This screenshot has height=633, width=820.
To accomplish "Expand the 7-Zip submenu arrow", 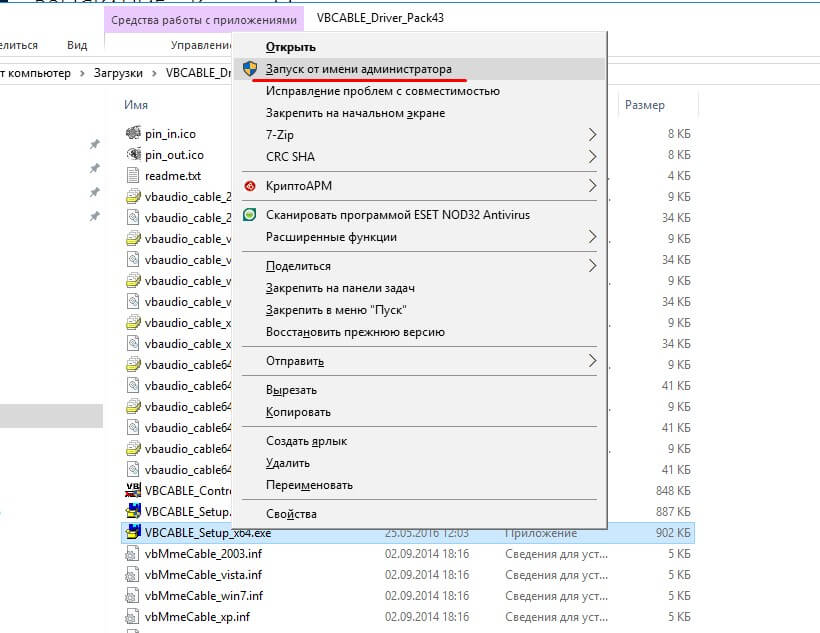I will click(592, 134).
